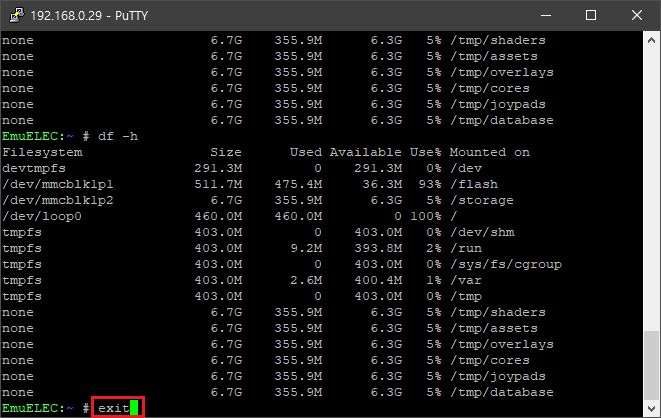
Task: Click the scrollbar down arrow
Action: click(651, 408)
